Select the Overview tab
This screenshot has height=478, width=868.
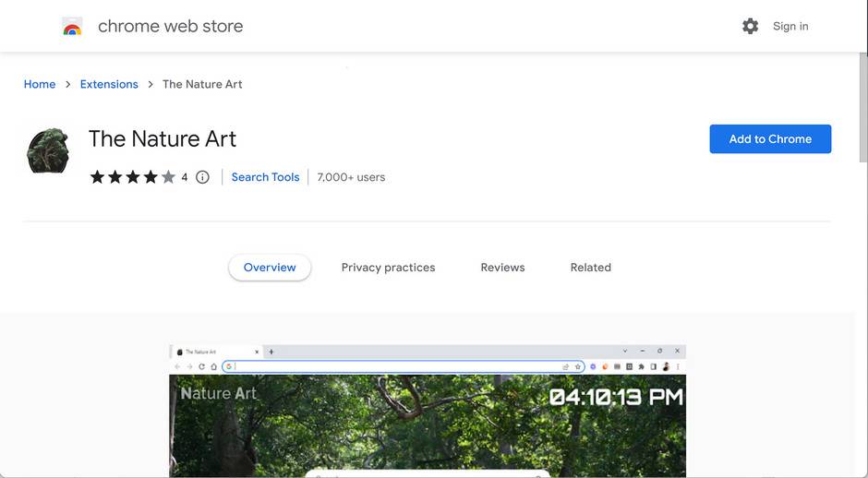click(x=270, y=268)
